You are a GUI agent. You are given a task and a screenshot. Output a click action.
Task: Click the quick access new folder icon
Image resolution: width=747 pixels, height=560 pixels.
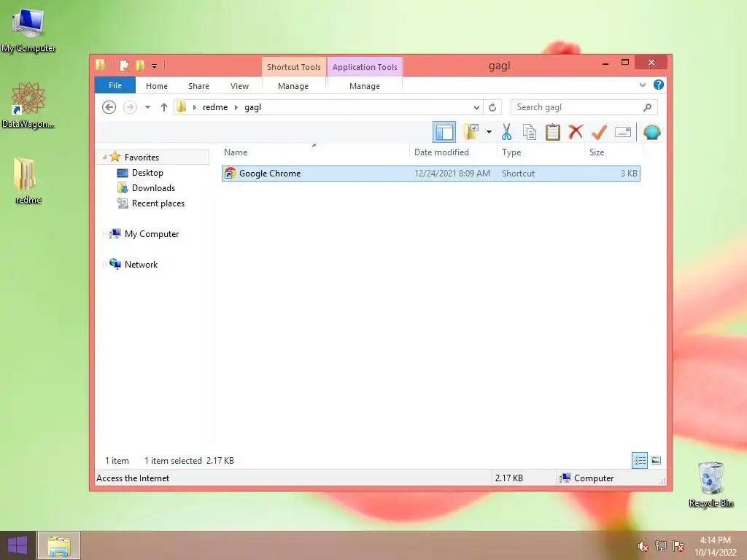point(139,65)
